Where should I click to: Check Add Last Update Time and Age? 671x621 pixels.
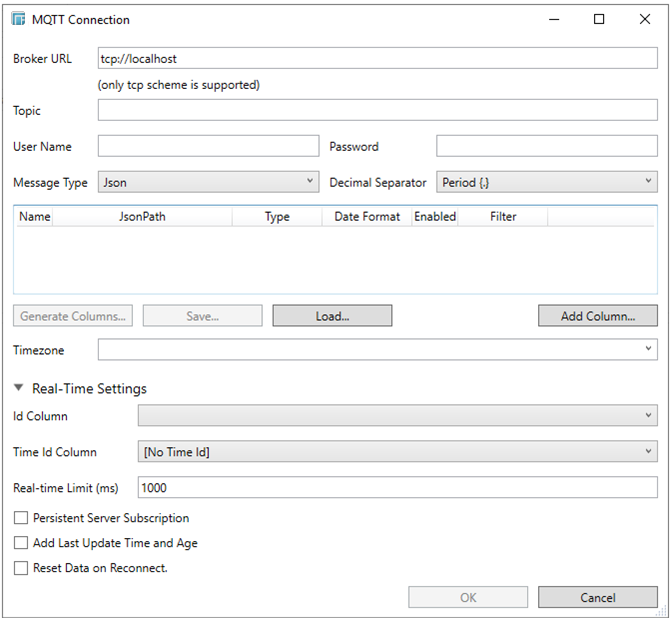click(21, 543)
